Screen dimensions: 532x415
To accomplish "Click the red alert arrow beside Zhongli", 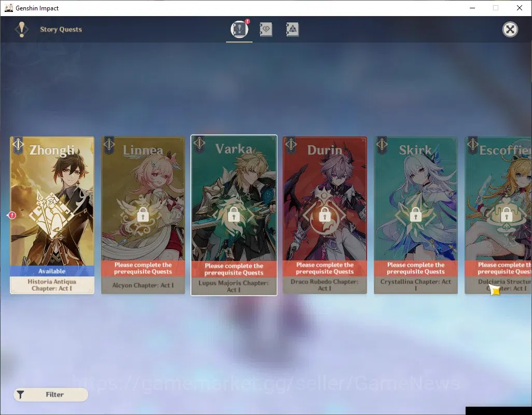I will click(11, 215).
